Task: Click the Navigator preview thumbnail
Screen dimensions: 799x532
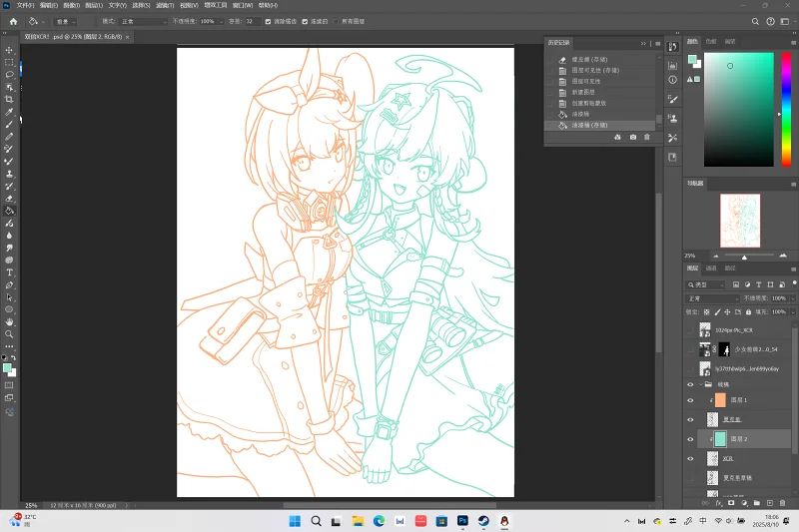Action: pos(740,220)
